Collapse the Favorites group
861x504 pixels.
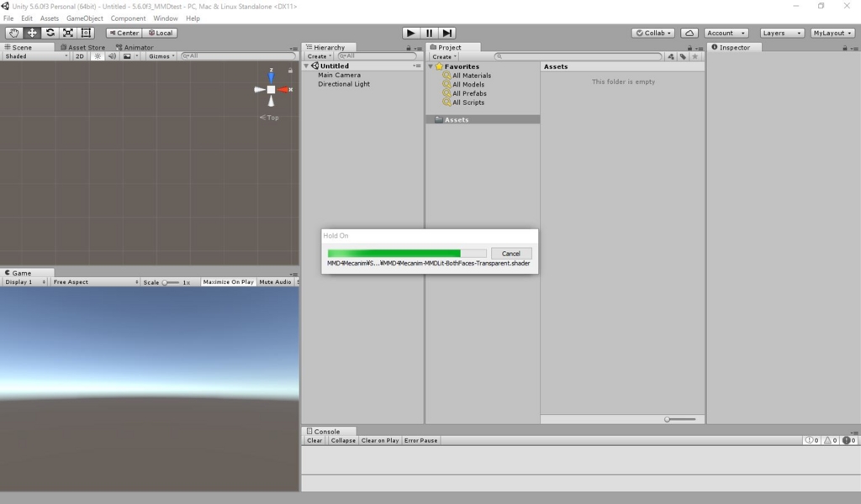(430, 66)
